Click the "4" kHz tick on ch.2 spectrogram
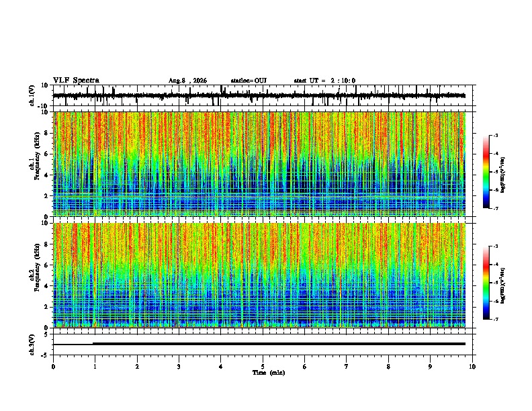The width and height of the screenshot is (532, 411). coord(46,286)
